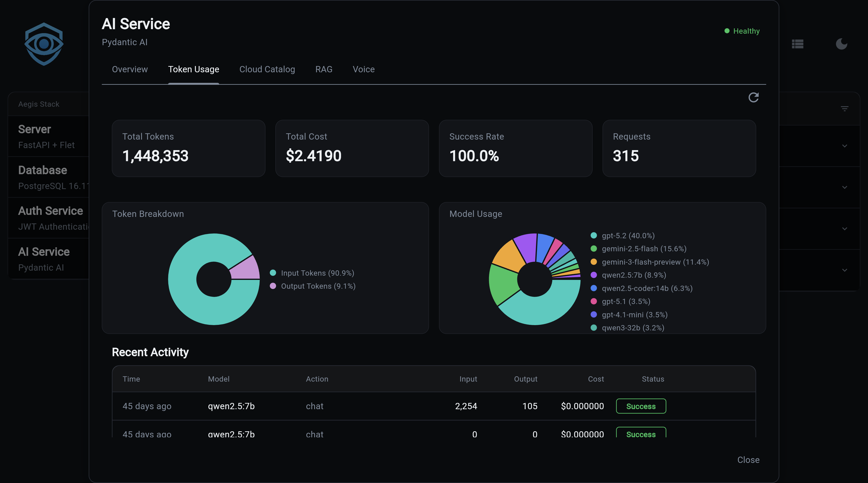
Task: Toggle dark mode moon icon
Action: (841, 44)
